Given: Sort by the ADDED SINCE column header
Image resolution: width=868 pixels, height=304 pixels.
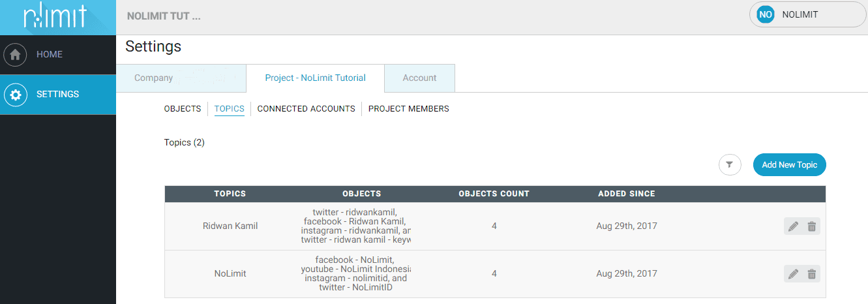Looking at the screenshot, I should 627,194.
